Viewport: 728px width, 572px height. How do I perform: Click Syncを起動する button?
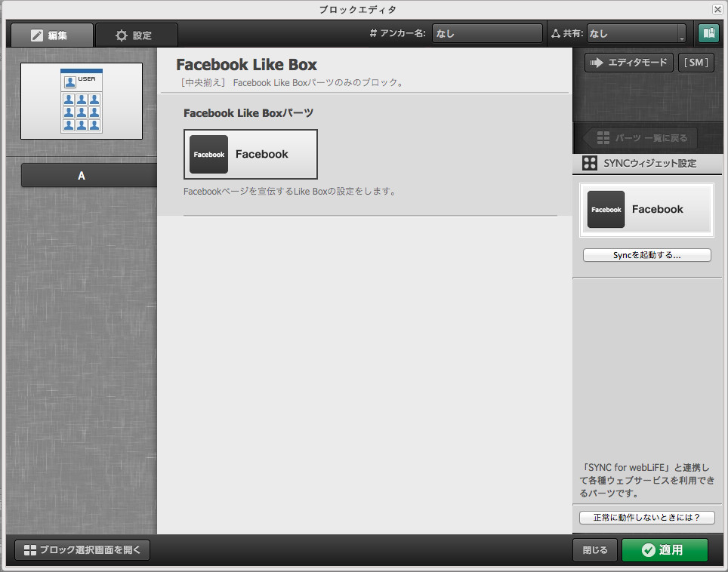pyautogui.click(x=646, y=255)
